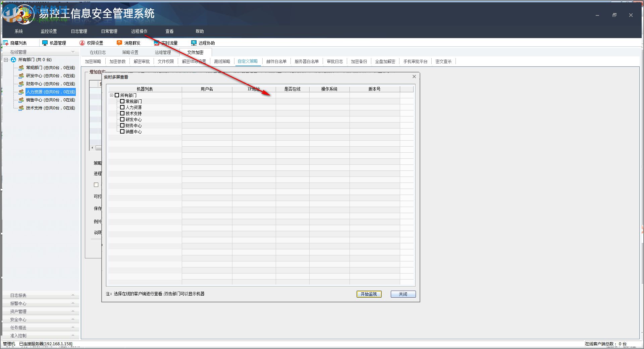Click the 财务中心 group icon in left tree
This screenshot has height=349, width=644.
point(21,84)
